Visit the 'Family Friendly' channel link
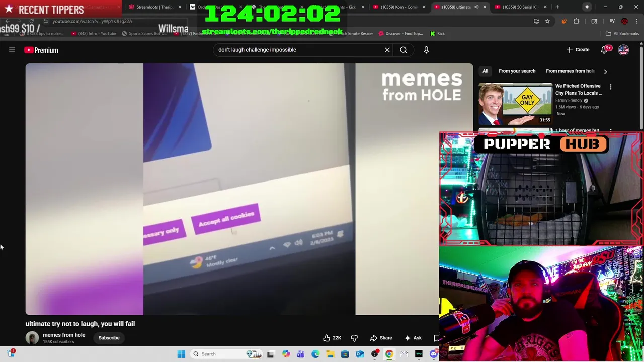Image resolution: width=644 pixels, height=362 pixels. coord(569,100)
